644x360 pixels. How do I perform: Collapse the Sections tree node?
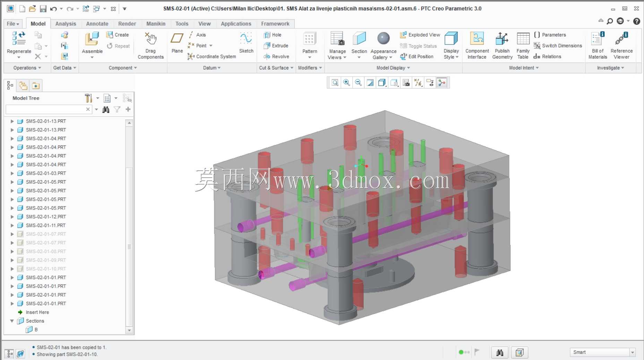12,321
